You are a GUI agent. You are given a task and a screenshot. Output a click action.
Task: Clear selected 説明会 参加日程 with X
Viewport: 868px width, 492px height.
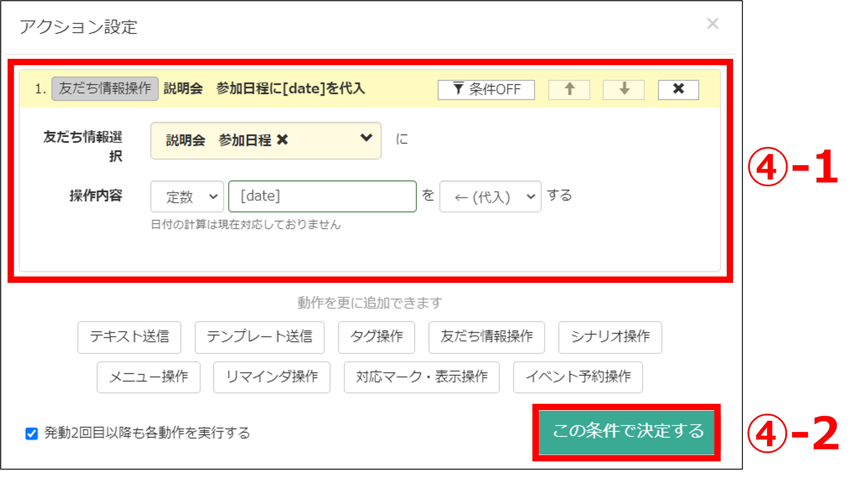(x=283, y=139)
